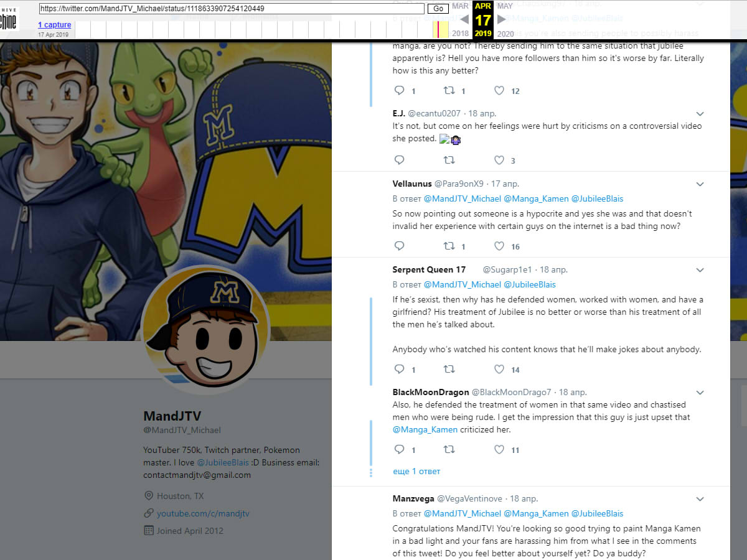Image resolution: width=747 pixels, height=560 pixels.
Task: Click MandJTV profile avatar image
Action: coord(205,330)
